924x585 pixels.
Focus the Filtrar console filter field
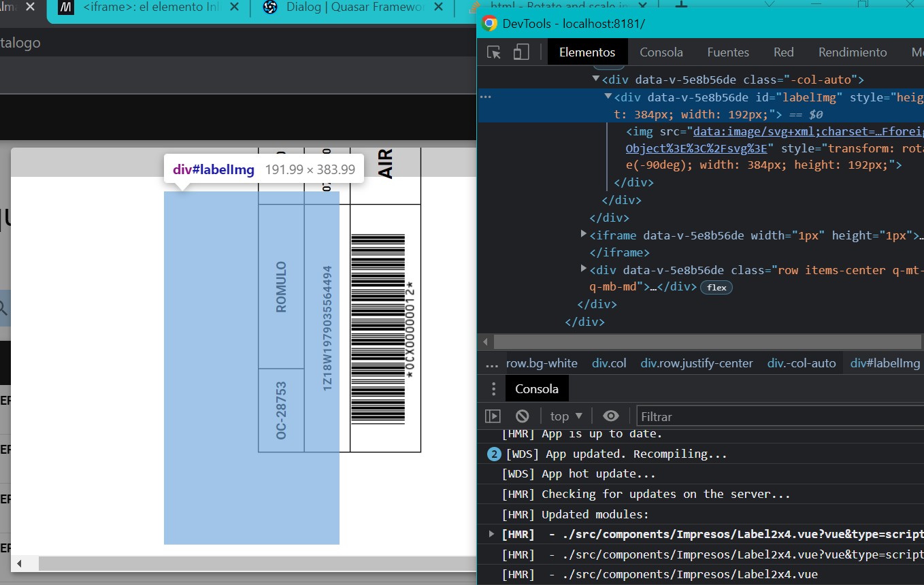[780, 416]
